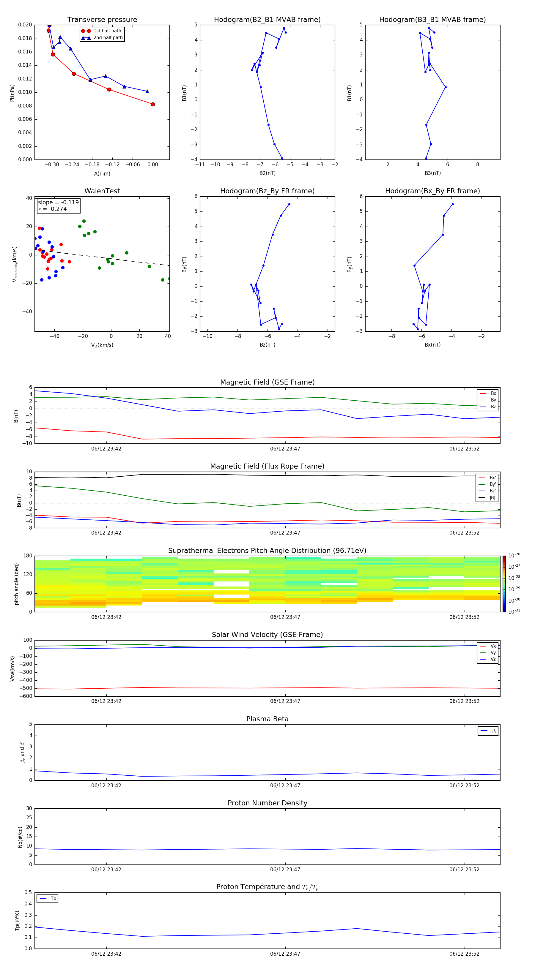Viewport: 535px width, 980px height.
Task: Click the last red circle on transverse pressure curve
Action: click(x=153, y=105)
